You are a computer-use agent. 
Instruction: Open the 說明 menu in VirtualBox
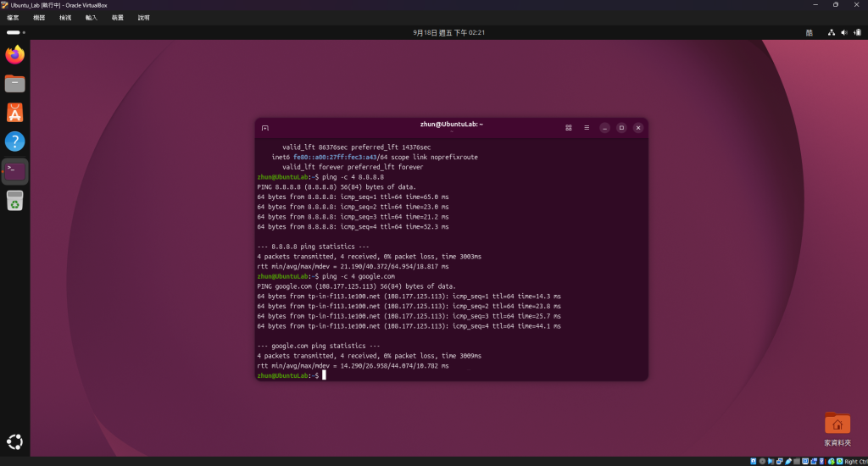pyautogui.click(x=144, y=18)
